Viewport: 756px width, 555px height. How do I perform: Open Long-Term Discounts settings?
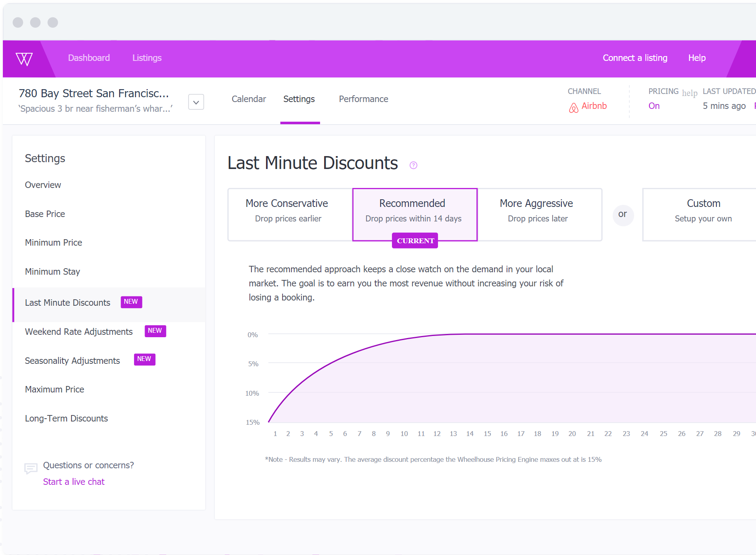[66, 418]
